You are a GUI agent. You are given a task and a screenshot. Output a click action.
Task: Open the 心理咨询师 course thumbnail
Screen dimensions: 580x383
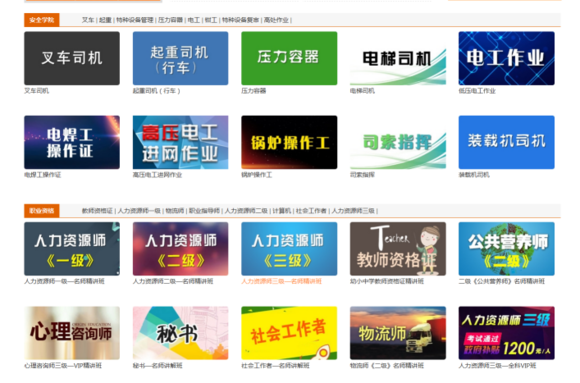click(x=72, y=333)
